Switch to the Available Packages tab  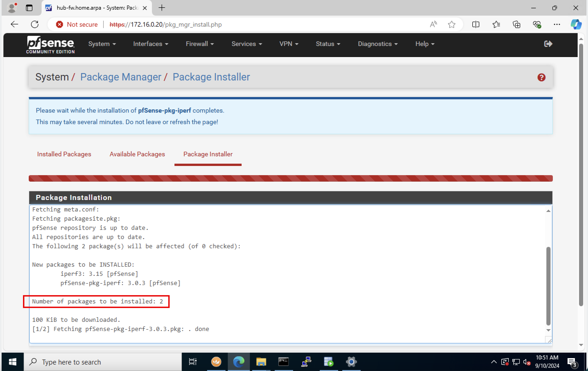point(137,154)
